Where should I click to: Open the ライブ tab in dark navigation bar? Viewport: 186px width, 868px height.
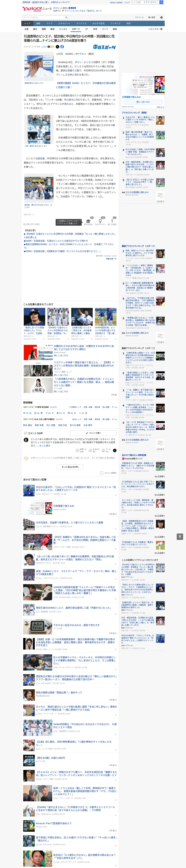pyautogui.click(x=49, y=24)
